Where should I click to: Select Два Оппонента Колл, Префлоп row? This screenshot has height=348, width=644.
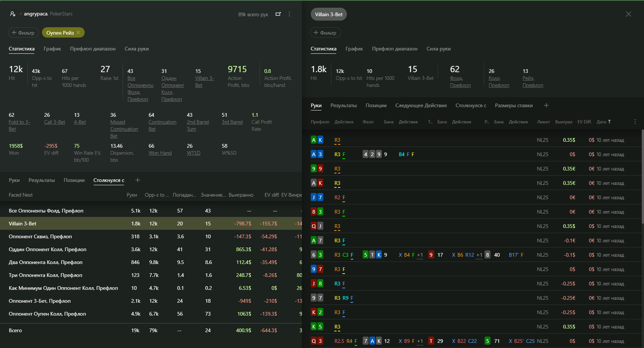point(151,262)
